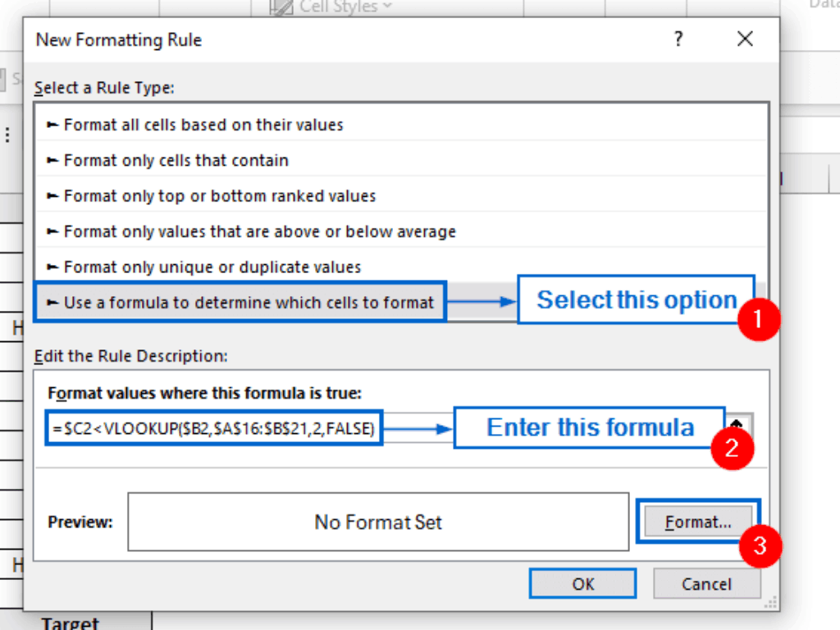Screen dimensions: 840x630
Task: Click the collapse dialog range selector icon
Action: coord(737,426)
